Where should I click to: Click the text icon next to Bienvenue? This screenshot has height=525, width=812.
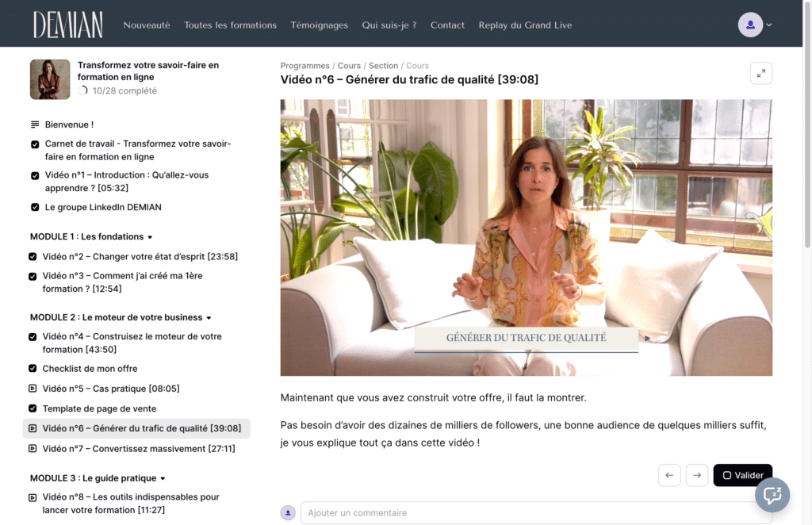pos(35,125)
